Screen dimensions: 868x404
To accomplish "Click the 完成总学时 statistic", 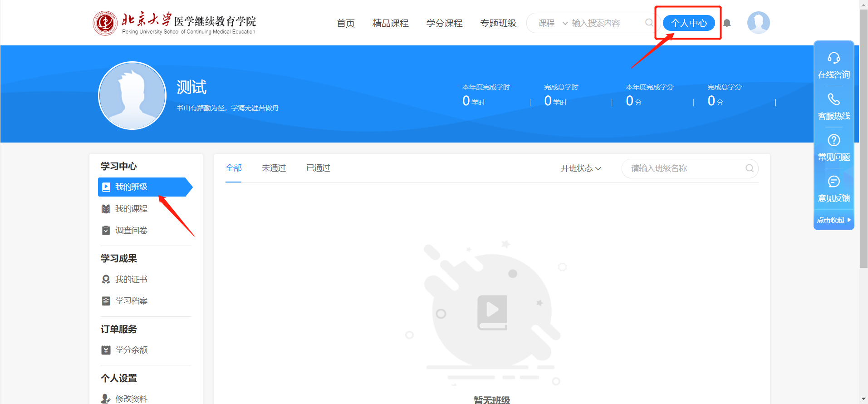I will [x=561, y=95].
